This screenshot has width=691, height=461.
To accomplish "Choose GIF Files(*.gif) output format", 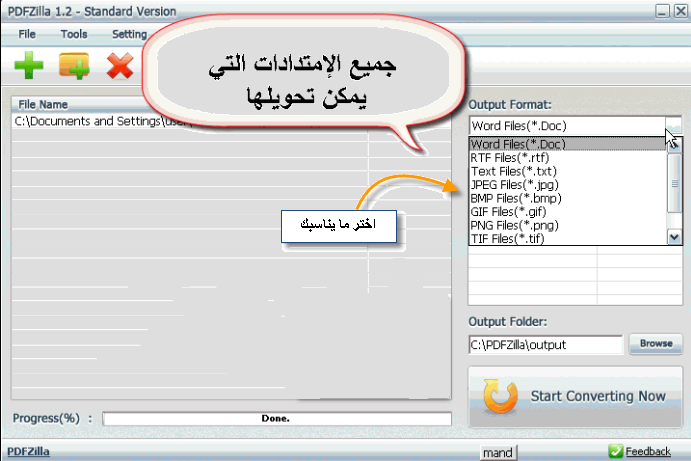I will (568, 212).
